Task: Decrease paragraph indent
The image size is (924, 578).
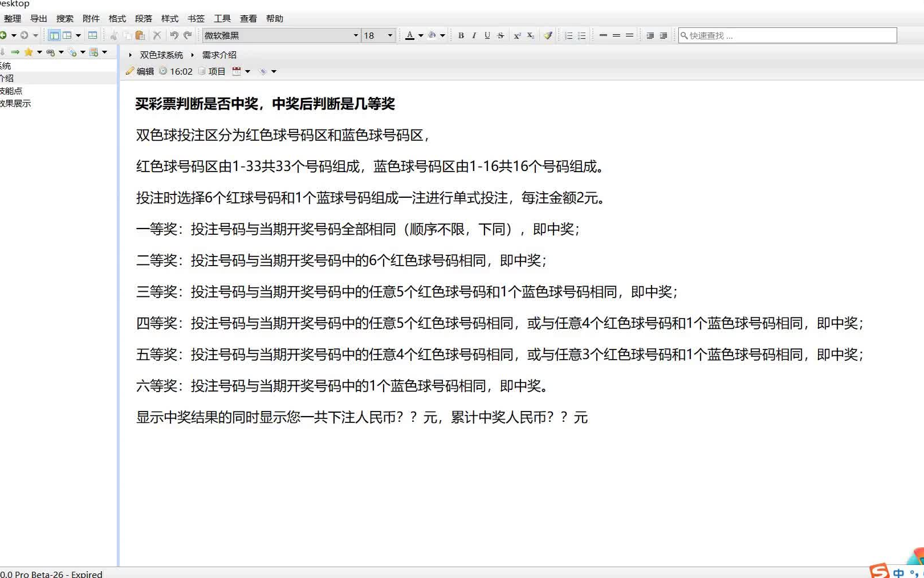Action: (650, 35)
